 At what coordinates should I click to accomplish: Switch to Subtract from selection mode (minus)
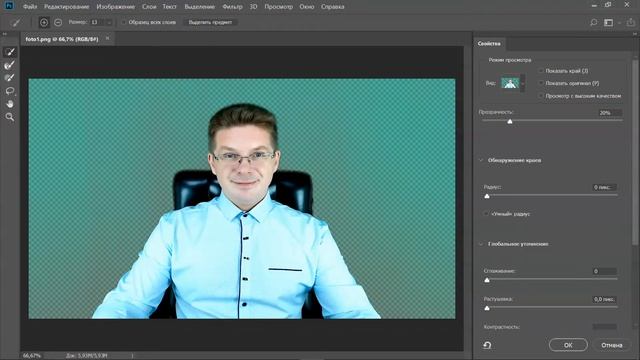pyautogui.click(x=58, y=22)
